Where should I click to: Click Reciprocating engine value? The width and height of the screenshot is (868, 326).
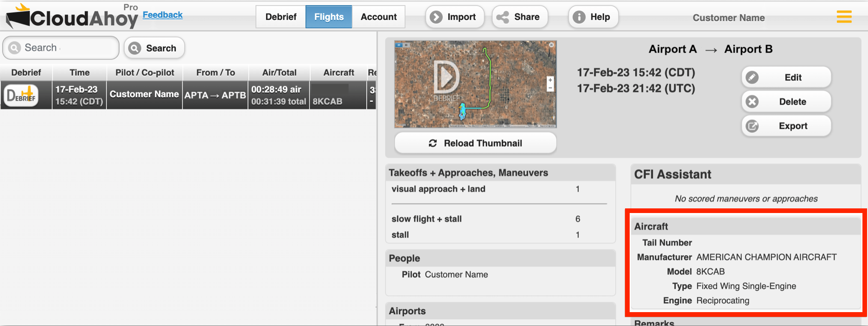coord(722,301)
